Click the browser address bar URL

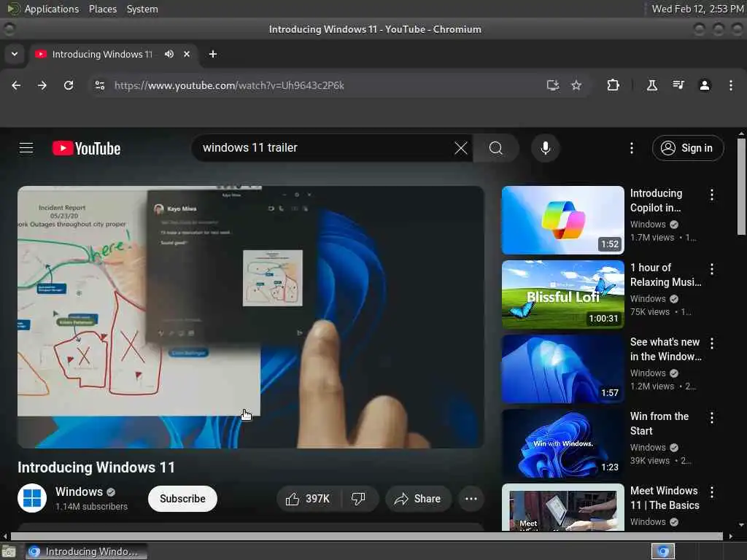(x=228, y=85)
